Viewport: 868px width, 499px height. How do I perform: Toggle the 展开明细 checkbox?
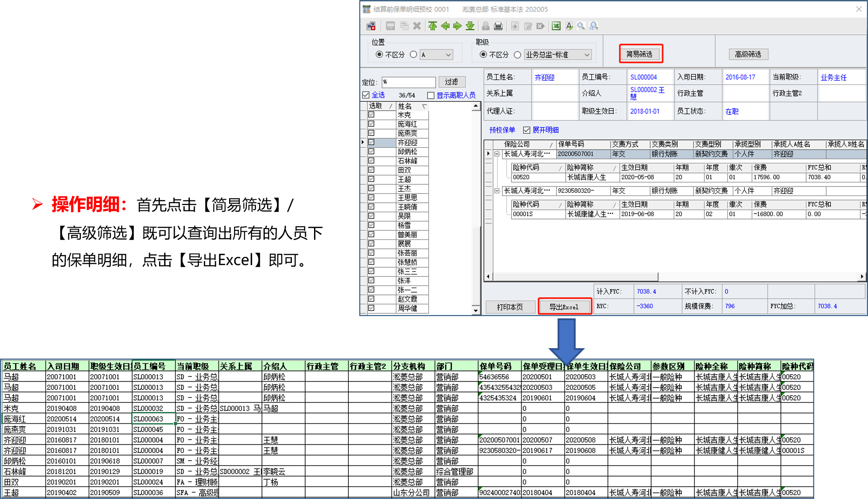(526, 130)
